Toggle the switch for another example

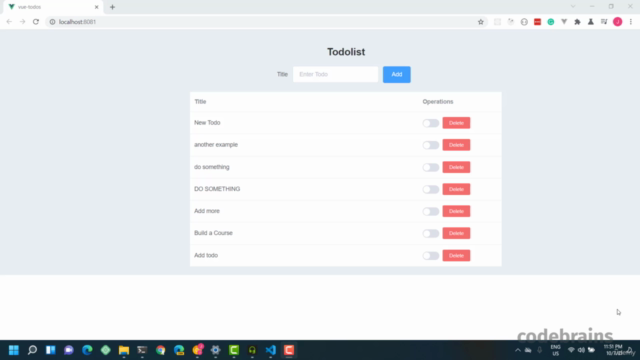click(431, 145)
